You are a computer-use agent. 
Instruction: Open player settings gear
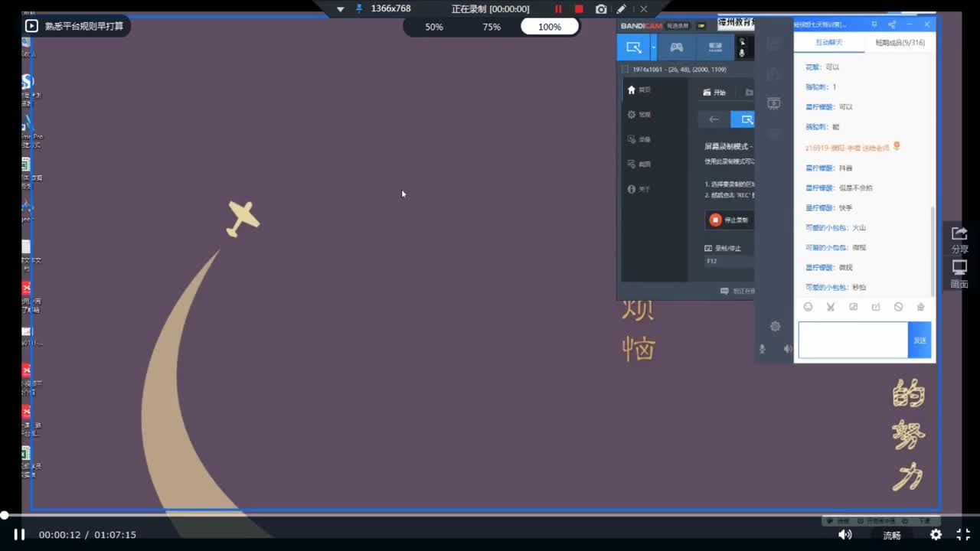click(936, 534)
